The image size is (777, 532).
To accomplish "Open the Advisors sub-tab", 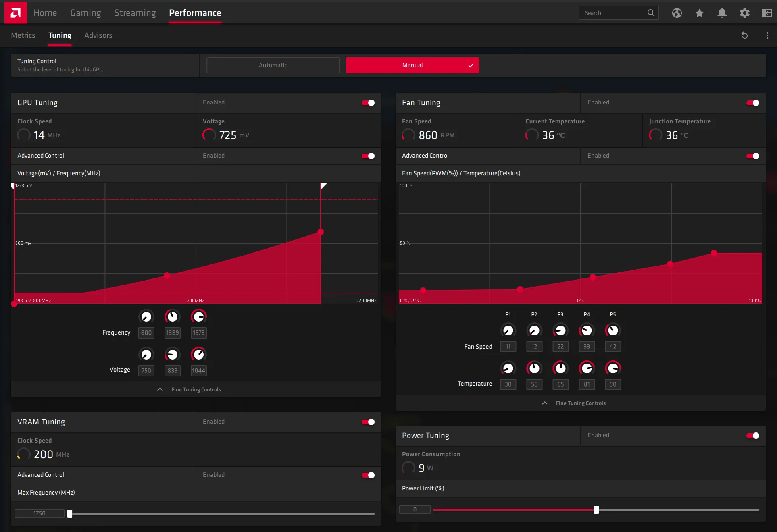I will click(x=98, y=35).
